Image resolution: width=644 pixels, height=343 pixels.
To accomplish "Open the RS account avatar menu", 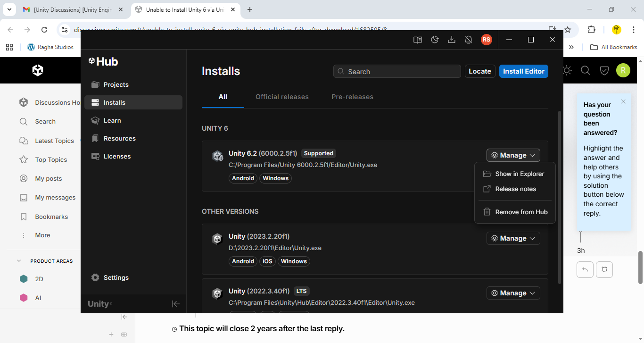I will [486, 40].
